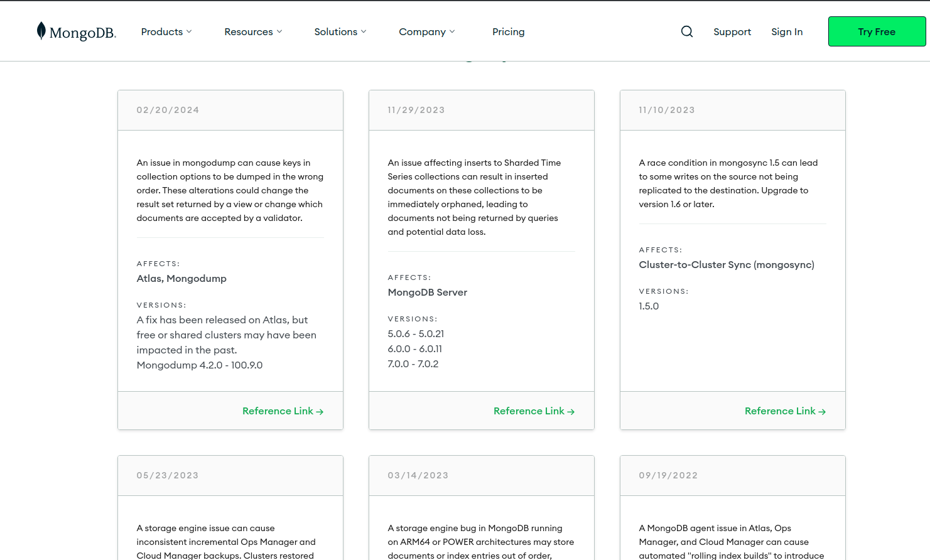Image resolution: width=930 pixels, height=560 pixels.
Task: Select the 09/19/2022 alert card description
Action: click(731, 542)
